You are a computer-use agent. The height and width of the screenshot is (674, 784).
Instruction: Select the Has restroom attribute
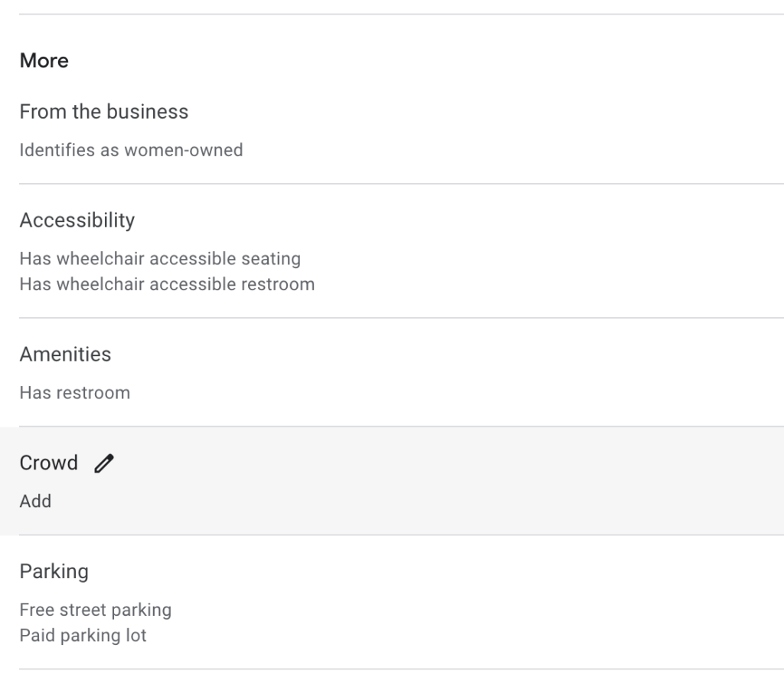[x=74, y=393]
